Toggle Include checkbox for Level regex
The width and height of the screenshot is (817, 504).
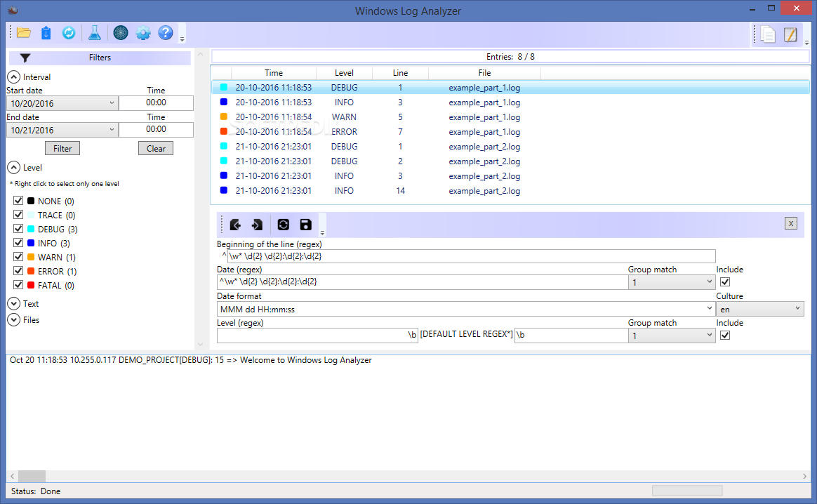[725, 335]
